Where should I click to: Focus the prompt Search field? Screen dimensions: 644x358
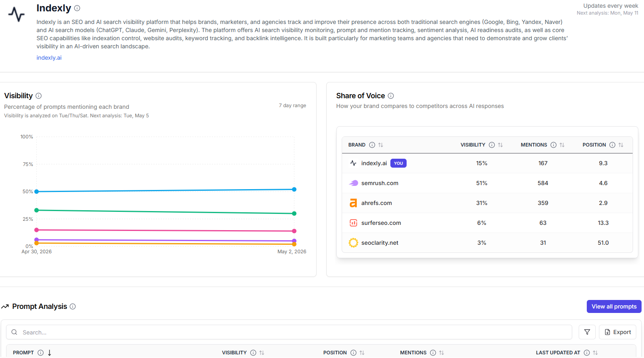(289, 332)
